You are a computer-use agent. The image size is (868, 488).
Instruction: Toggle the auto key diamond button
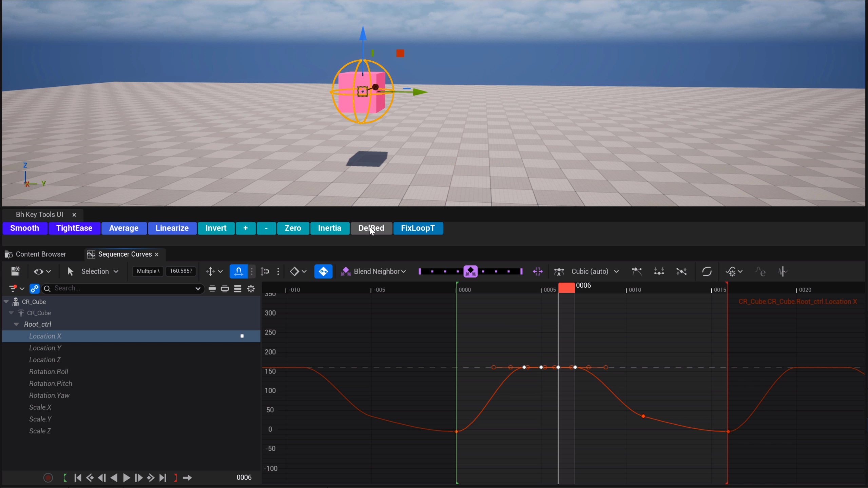[323, 271]
